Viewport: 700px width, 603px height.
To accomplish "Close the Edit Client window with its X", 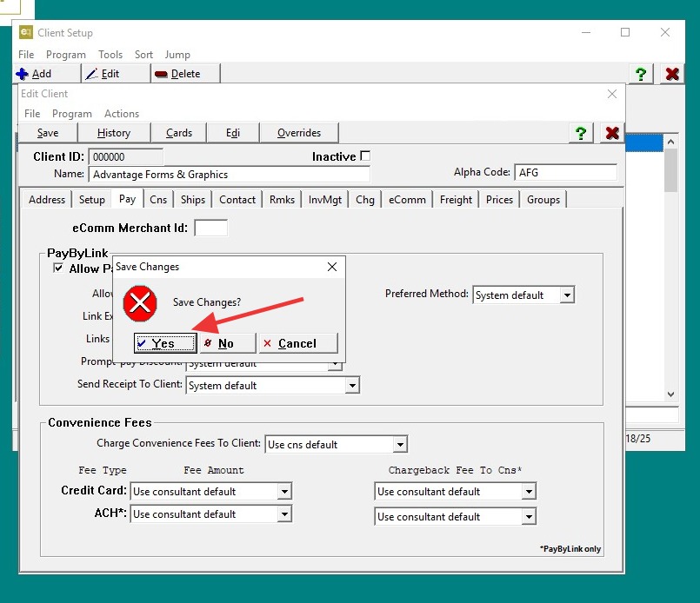I will click(x=612, y=94).
